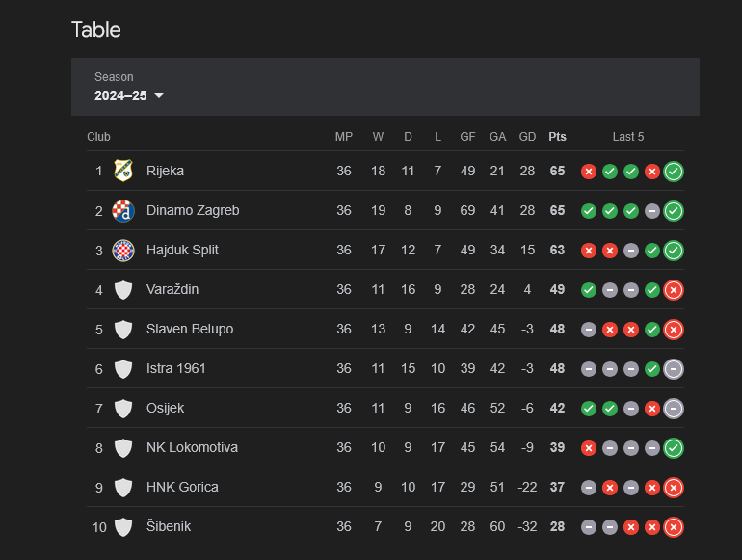Click the Rijeka club crest icon
Screen dimensions: 742x560
pyautogui.click(x=122, y=171)
